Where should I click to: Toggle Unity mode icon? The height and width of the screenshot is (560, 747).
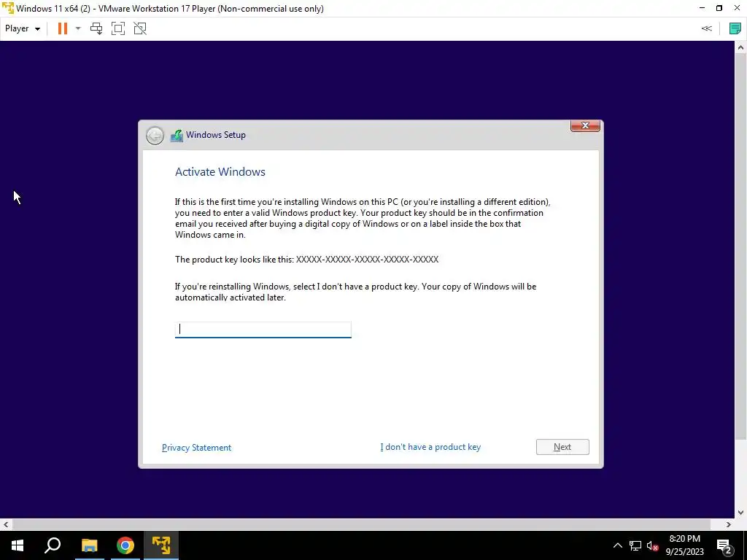coord(140,28)
